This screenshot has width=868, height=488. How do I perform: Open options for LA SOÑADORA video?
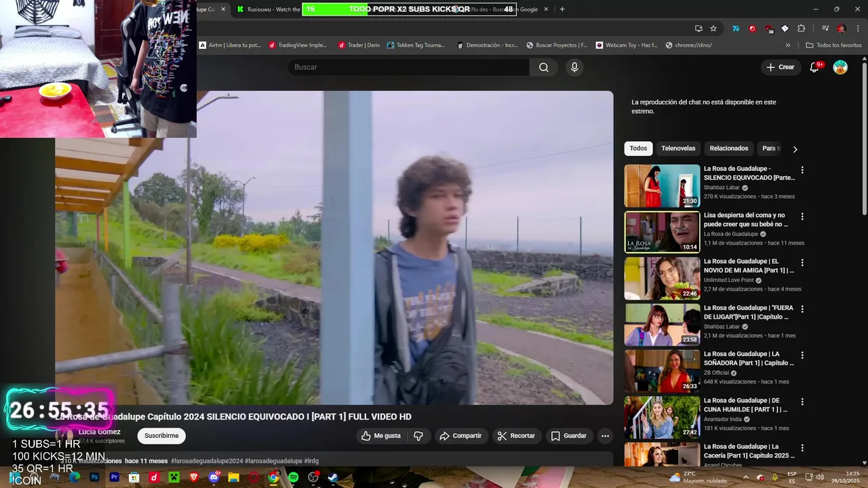(x=802, y=355)
